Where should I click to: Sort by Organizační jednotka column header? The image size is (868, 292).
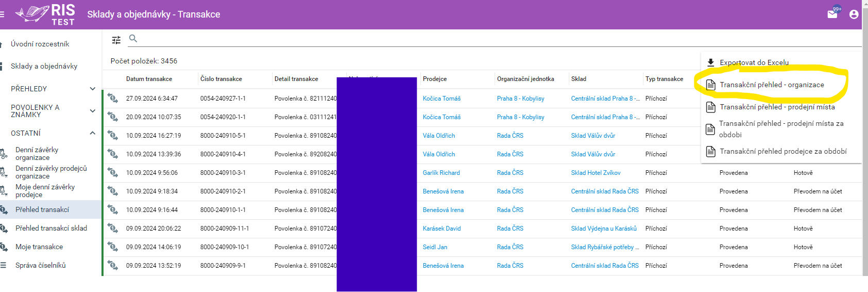(525, 79)
